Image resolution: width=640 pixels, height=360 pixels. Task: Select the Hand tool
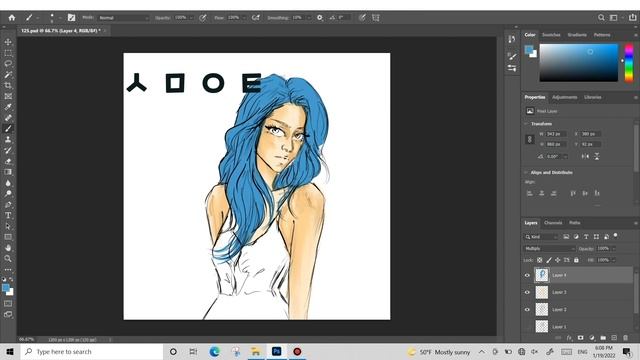click(8, 247)
